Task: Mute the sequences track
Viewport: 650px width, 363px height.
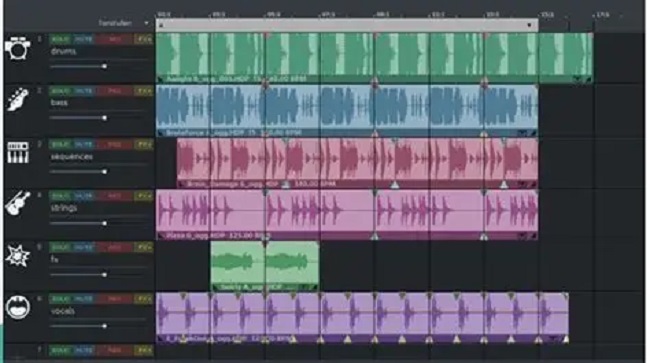Action: pos(83,144)
